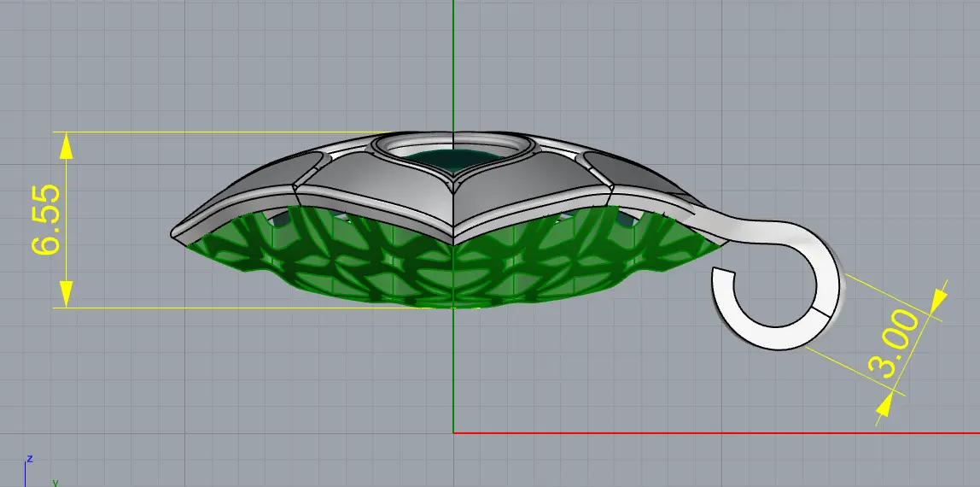Click the bottom arrowhead of the 6.55 dimension
The width and height of the screenshot is (980, 487).
(65, 293)
